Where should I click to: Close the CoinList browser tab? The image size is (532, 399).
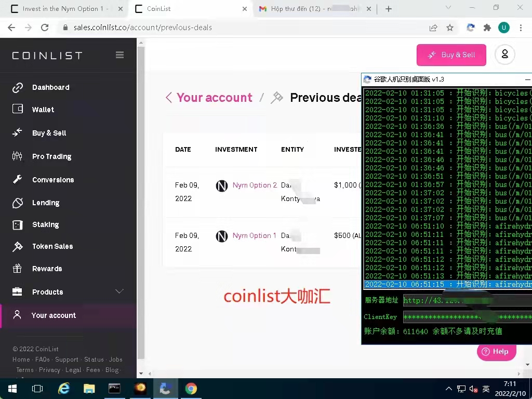coord(245,9)
